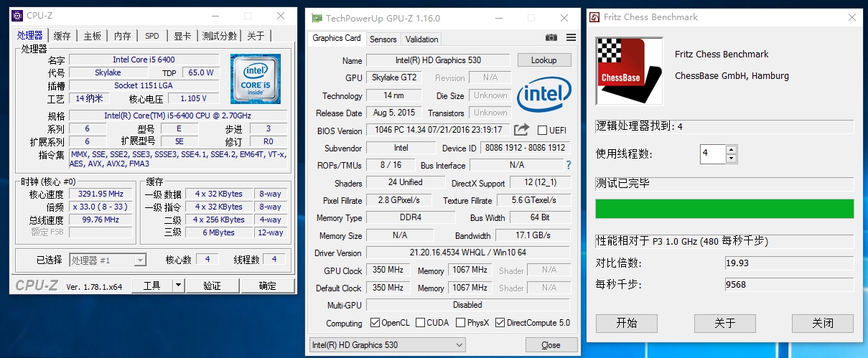Click Fritz Chess Benchmark title bar icon
868x358 pixels.
(595, 17)
